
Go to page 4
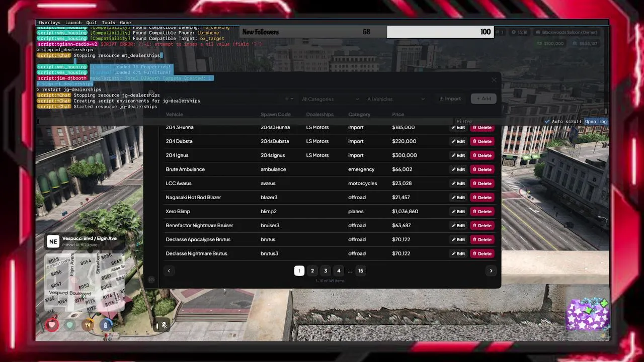(x=339, y=270)
